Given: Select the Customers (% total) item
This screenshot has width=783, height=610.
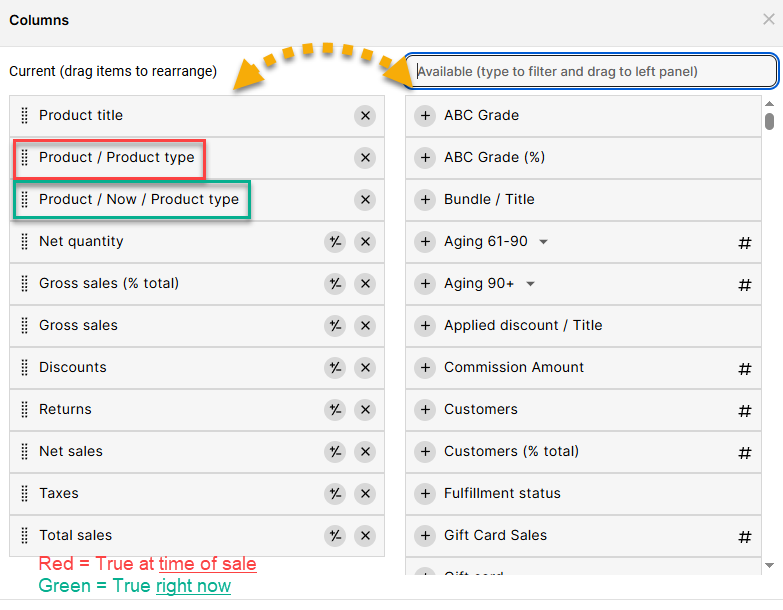Looking at the screenshot, I should coord(511,452).
